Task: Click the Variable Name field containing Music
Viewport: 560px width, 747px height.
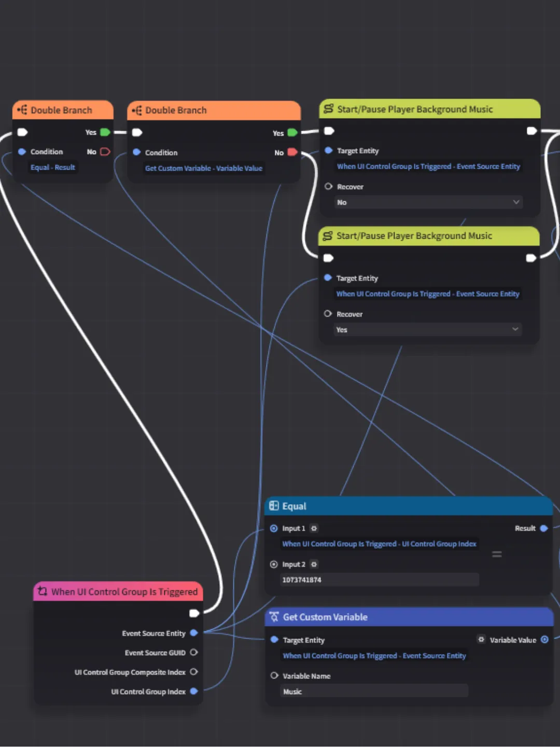Action: click(374, 691)
